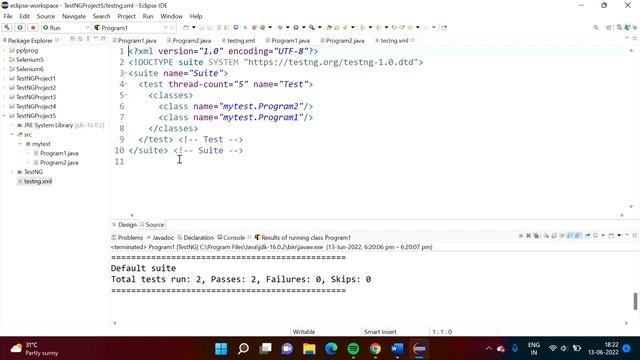Expand the TestNGProject4 project node
Screen dimensions: 640x360
click(x=4, y=106)
